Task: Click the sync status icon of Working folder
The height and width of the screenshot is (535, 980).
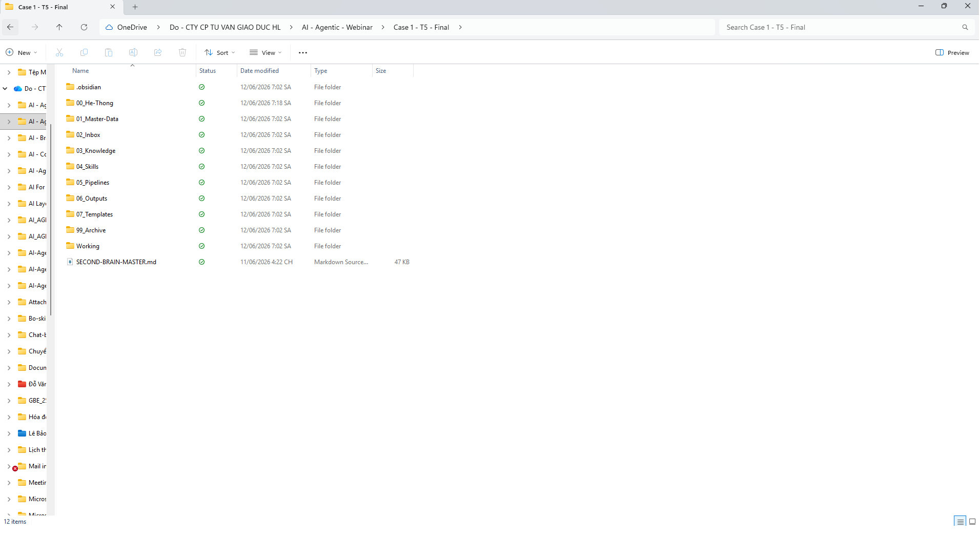Action: (201, 246)
